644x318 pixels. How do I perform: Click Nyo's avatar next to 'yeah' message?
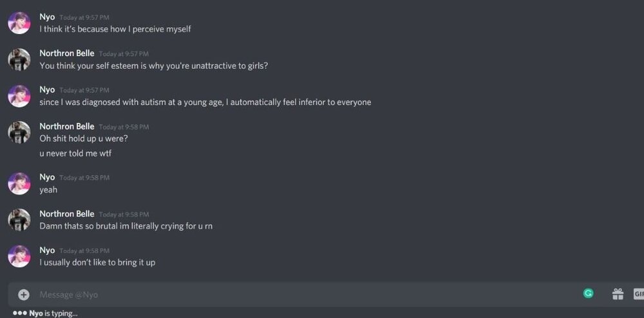pos(19,183)
